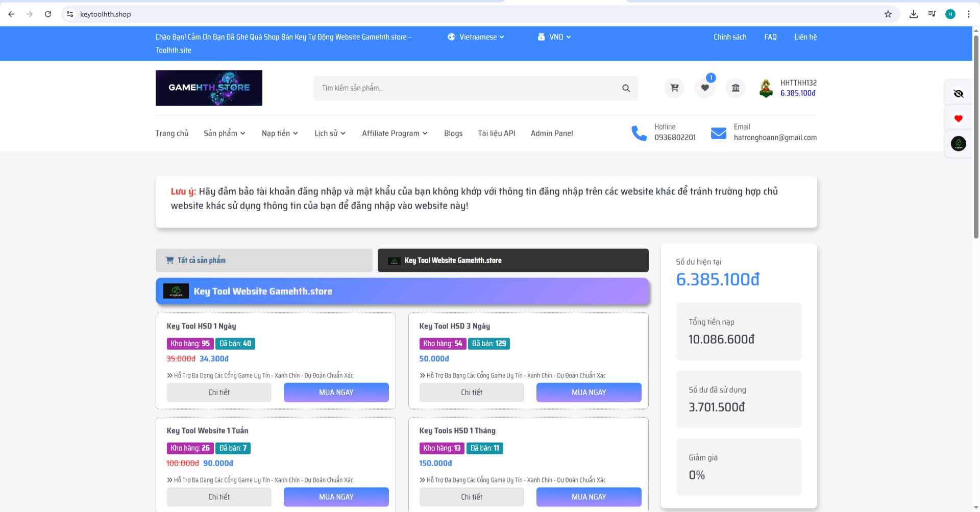The width and height of the screenshot is (980, 512).
Task: Open the wishlist heart icon in header
Action: (x=705, y=88)
